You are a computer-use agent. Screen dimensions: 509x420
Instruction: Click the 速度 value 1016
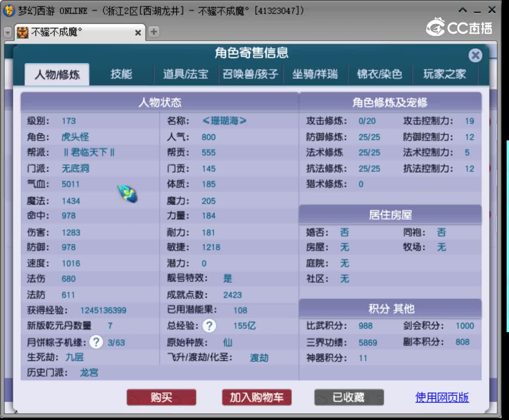[71, 264]
